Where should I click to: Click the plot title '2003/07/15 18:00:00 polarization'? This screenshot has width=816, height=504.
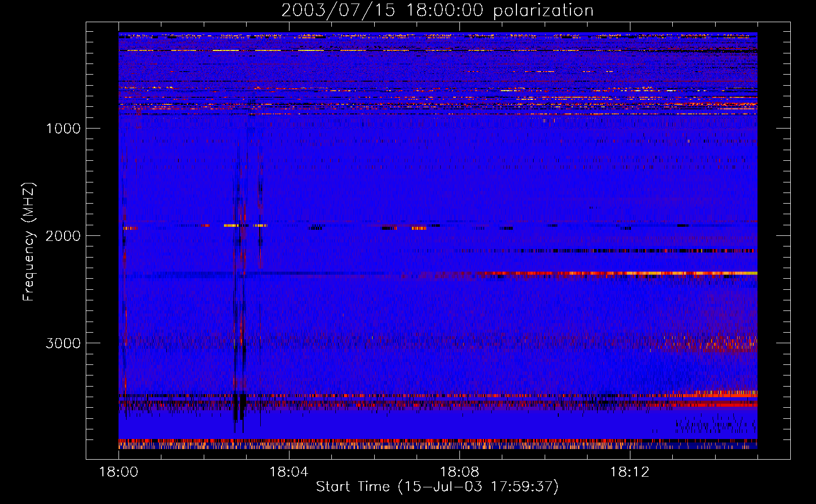pyautogui.click(x=437, y=11)
